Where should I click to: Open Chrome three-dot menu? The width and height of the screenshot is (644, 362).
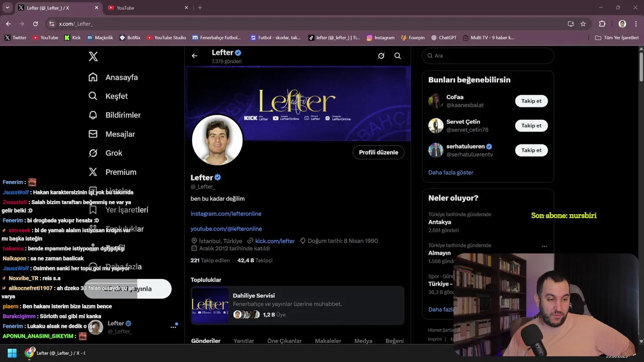pos(636,24)
